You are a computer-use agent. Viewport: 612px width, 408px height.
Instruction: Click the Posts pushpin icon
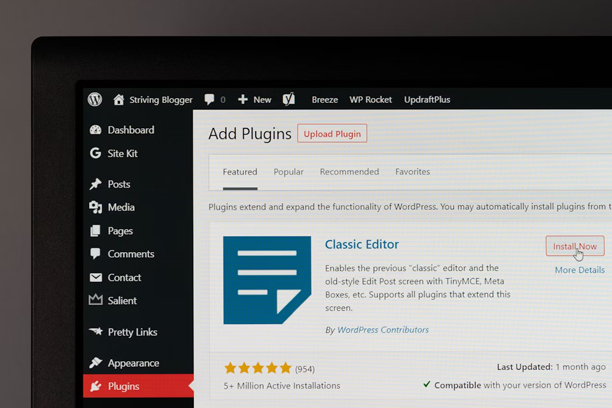95,184
